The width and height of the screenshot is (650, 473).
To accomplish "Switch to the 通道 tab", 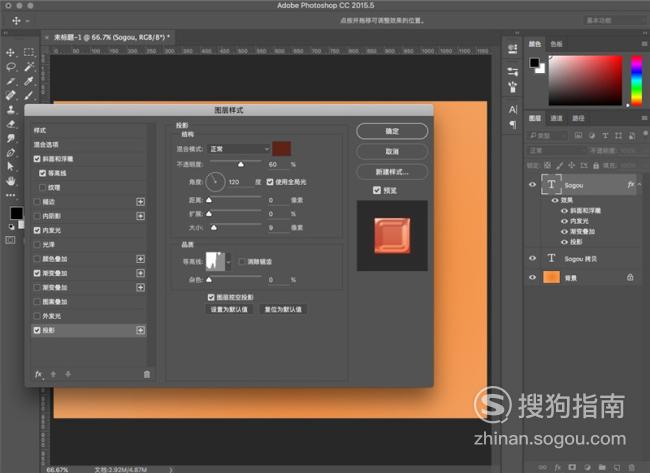I will [556, 118].
